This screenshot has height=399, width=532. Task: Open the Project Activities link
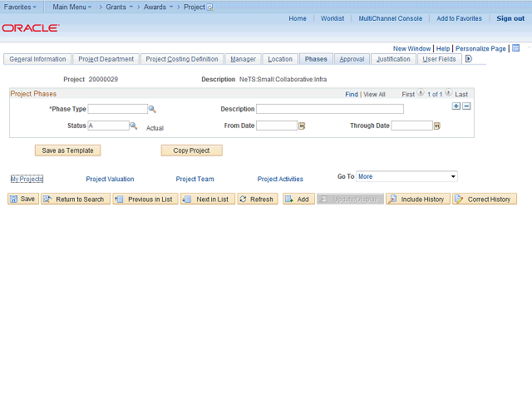[x=280, y=179]
